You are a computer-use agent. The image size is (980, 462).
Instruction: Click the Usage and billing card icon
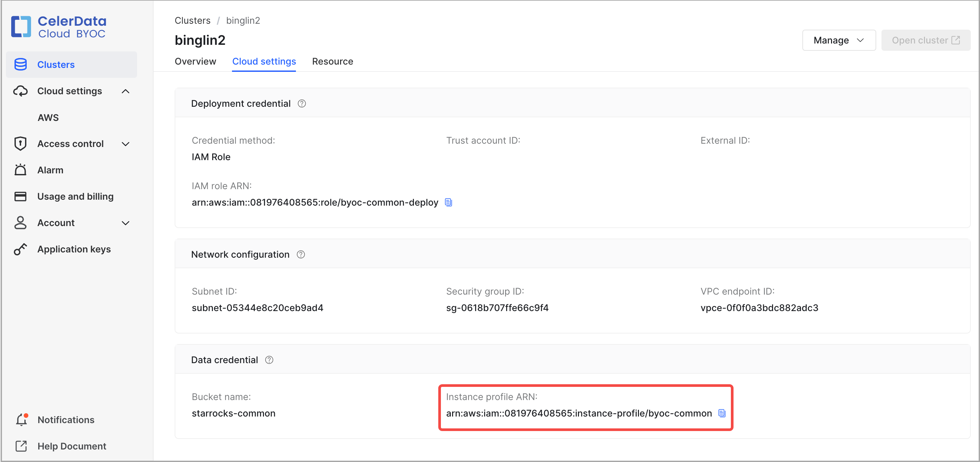pyautogui.click(x=20, y=196)
